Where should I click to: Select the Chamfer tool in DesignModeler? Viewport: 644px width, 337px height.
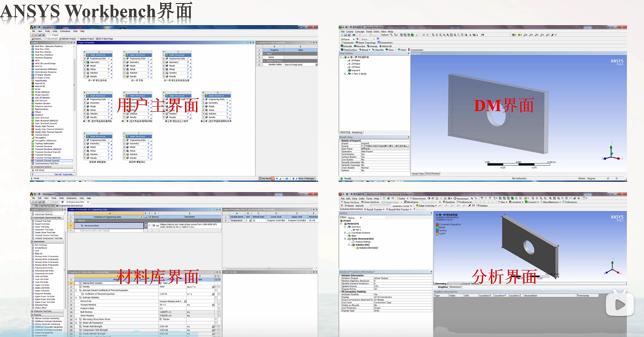tap(378, 50)
